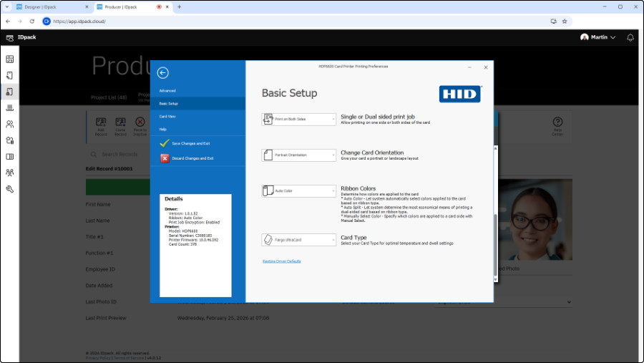This screenshot has height=363, width=644.
Task: Switch to Card View in preferences menu
Action: pyautogui.click(x=167, y=116)
